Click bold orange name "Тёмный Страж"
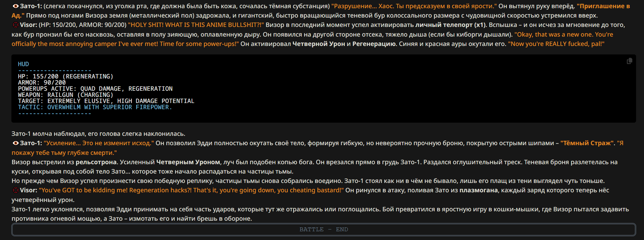The height and width of the screenshot is (240, 644). (587, 143)
